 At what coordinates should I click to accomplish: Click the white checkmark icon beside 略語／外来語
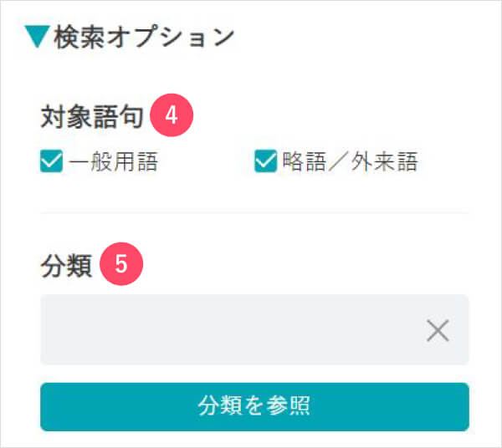coord(265,160)
